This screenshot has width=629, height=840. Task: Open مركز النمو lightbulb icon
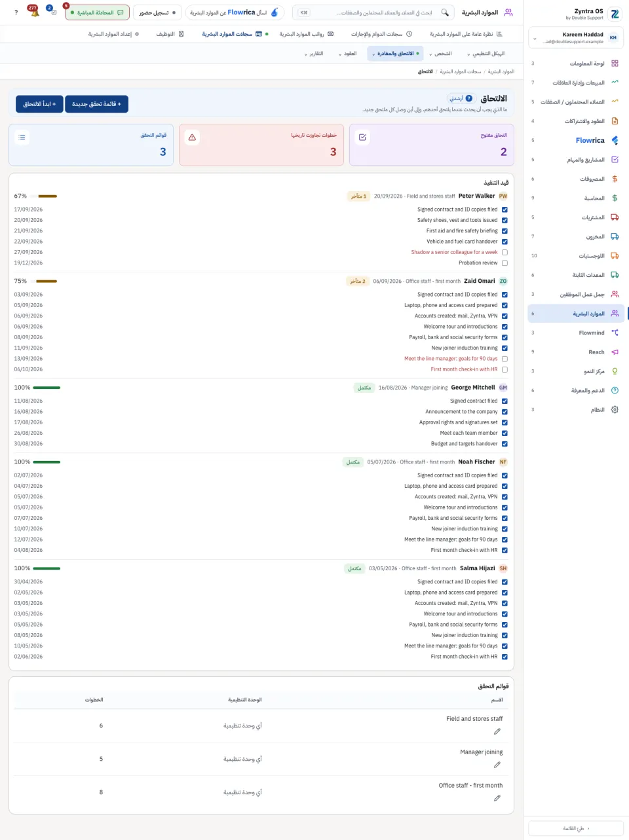click(615, 371)
